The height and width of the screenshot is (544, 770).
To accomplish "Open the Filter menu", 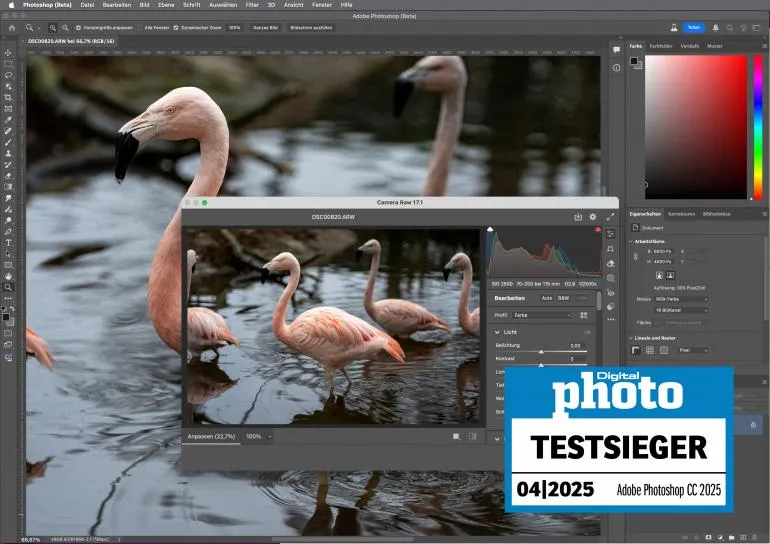I will (252, 5).
